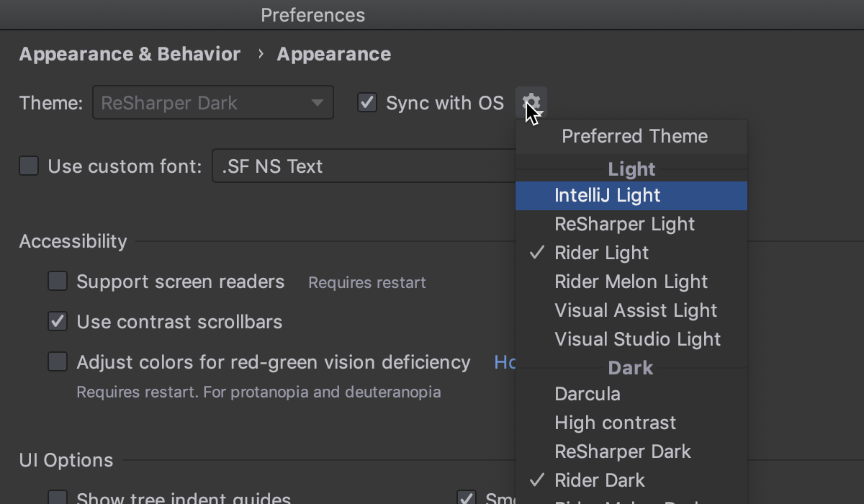The height and width of the screenshot is (504, 864).
Task: Select the High contrast theme
Action: click(x=631, y=423)
